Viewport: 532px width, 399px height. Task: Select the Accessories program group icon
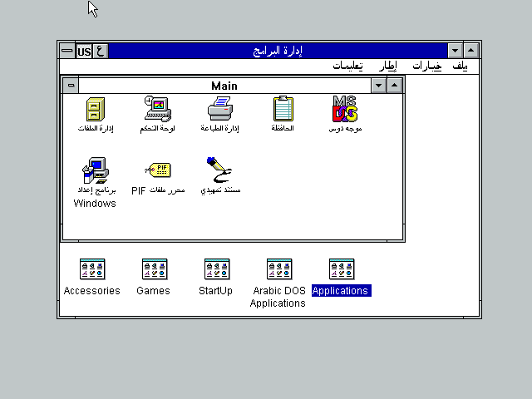(x=92, y=269)
